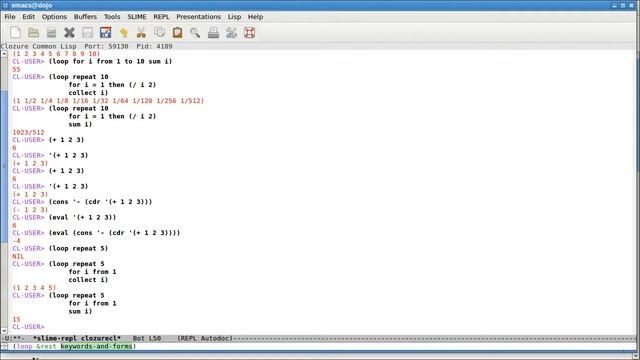Open the REPL menu

click(x=161, y=17)
